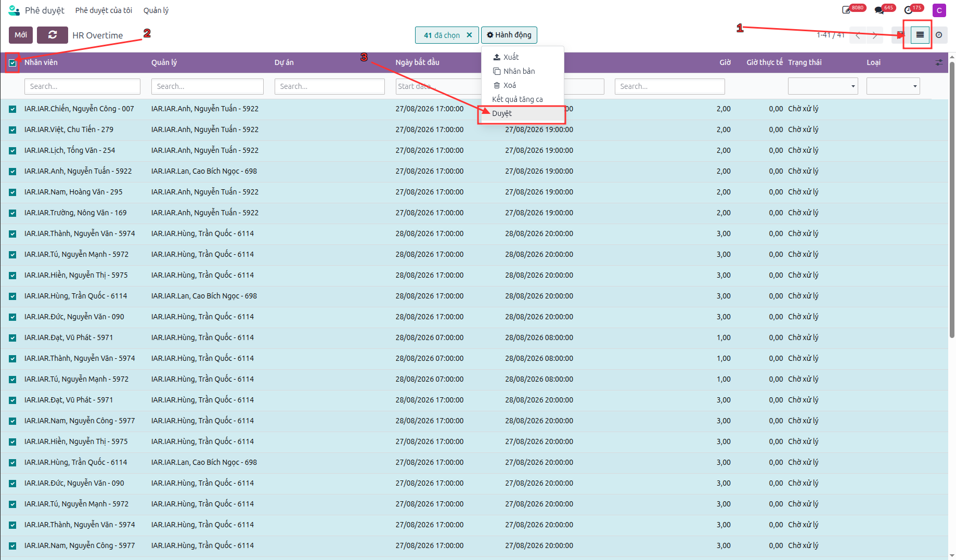Click the Start date filter field

(438, 86)
